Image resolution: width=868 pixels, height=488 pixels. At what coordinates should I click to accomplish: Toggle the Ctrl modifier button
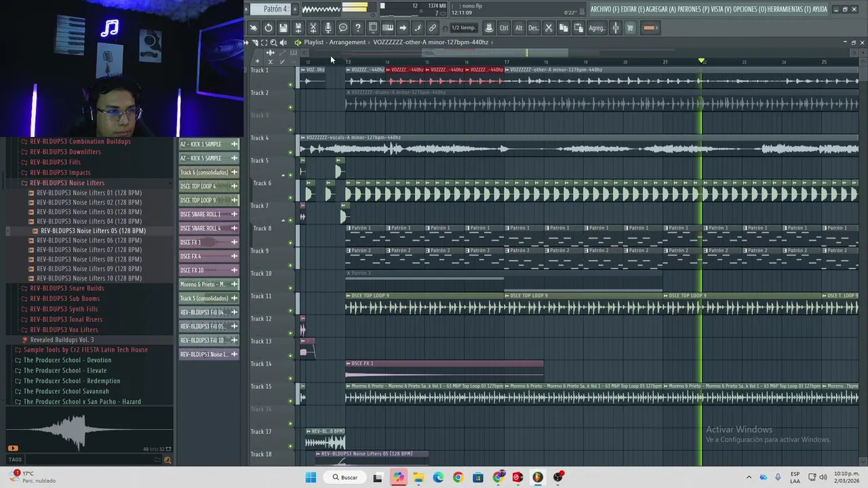click(x=504, y=28)
